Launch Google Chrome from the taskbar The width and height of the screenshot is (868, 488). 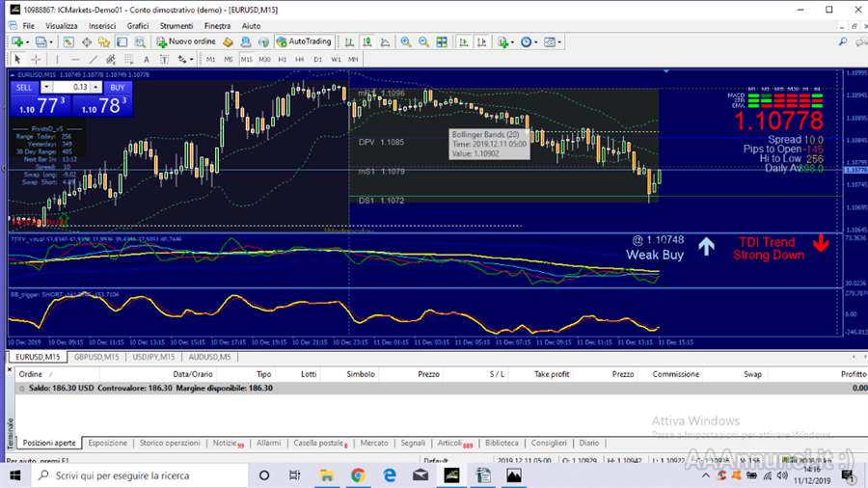pos(358,475)
